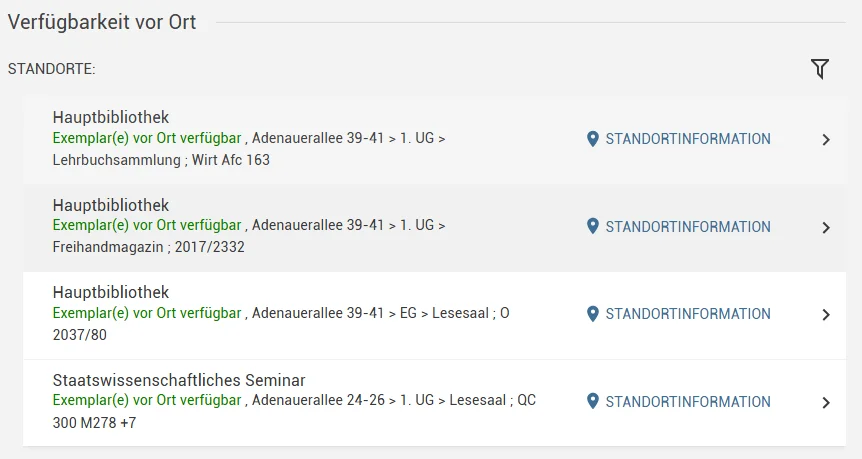Expand the Freihandmagazin location chevron
The image size is (862, 459).
coord(826,228)
